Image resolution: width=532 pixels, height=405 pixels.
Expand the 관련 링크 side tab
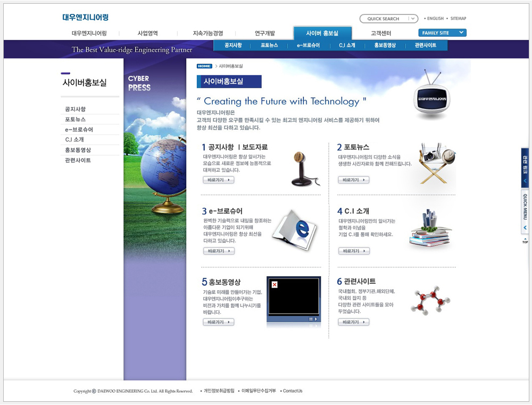[x=525, y=167]
